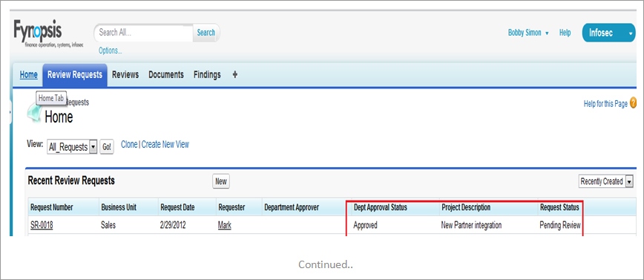The width and height of the screenshot is (644, 280).
Task: Open the Infosec app menu arrow
Action: [x=631, y=33]
